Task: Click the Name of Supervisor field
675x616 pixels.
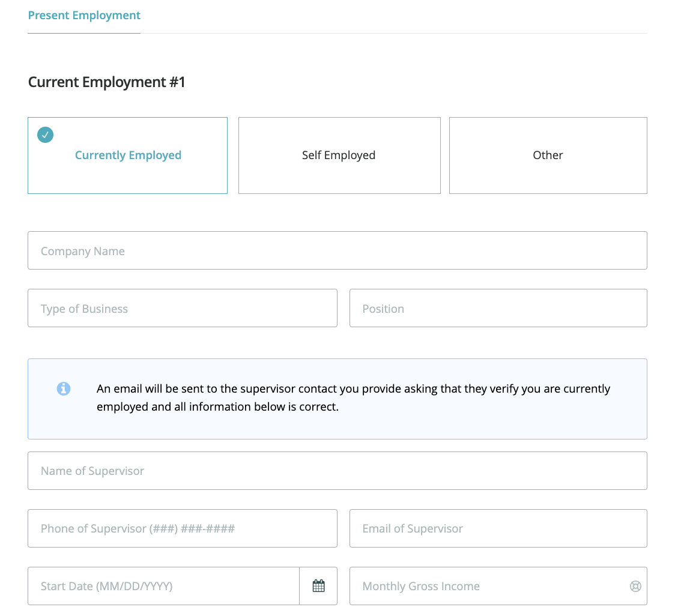Action: [x=337, y=471]
